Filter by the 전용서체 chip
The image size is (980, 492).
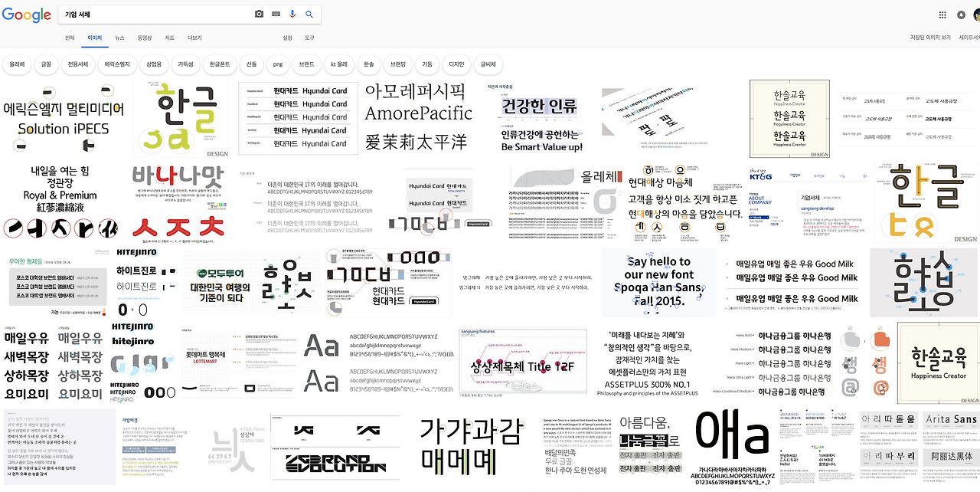pos(78,64)
